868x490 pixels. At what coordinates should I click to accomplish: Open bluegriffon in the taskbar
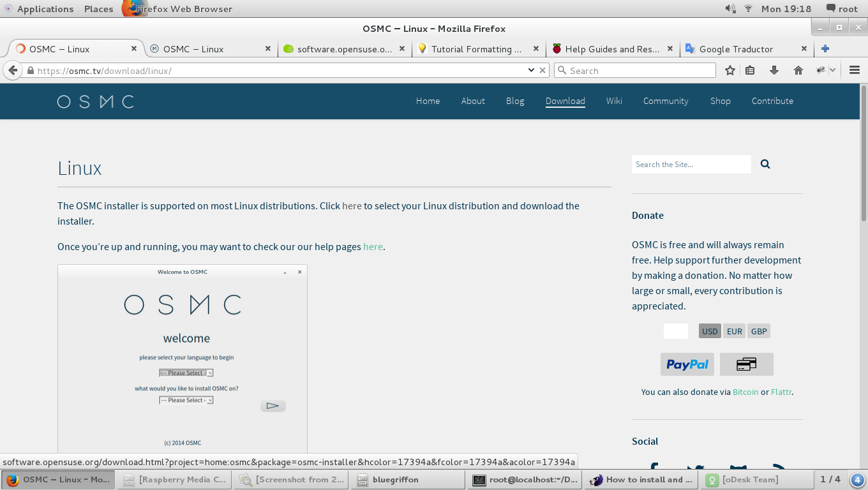click(x=408, y=480)
